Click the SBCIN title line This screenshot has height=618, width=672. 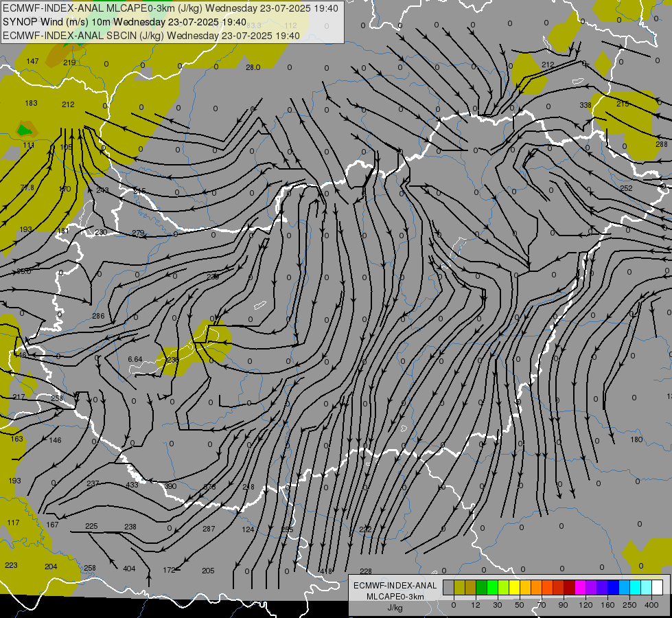coord(151,36)
